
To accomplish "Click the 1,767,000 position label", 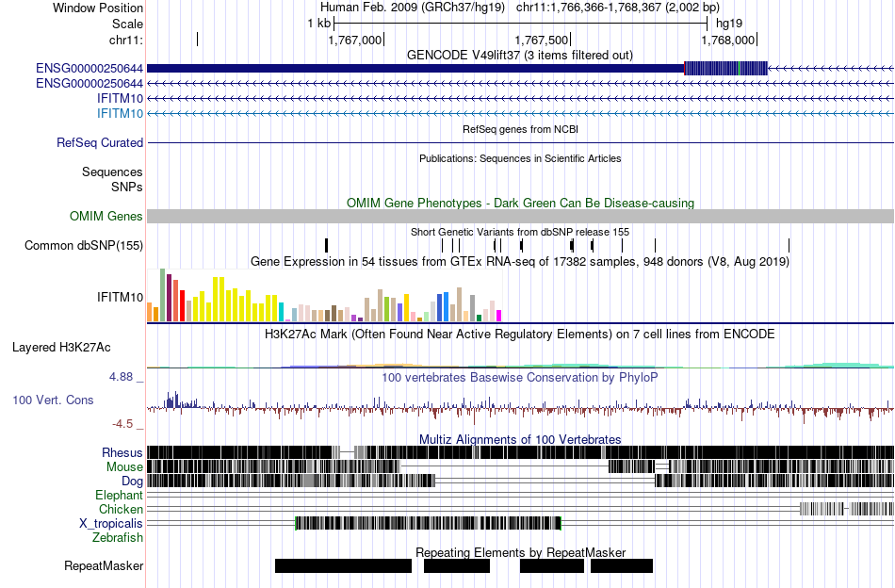I will 354,40.
